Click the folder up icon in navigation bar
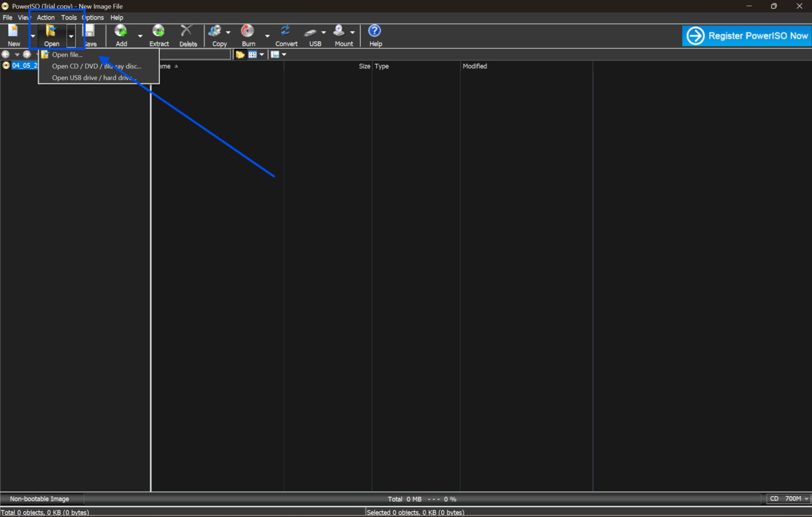This screenshot has height=517, width=812. coord(240,55)
